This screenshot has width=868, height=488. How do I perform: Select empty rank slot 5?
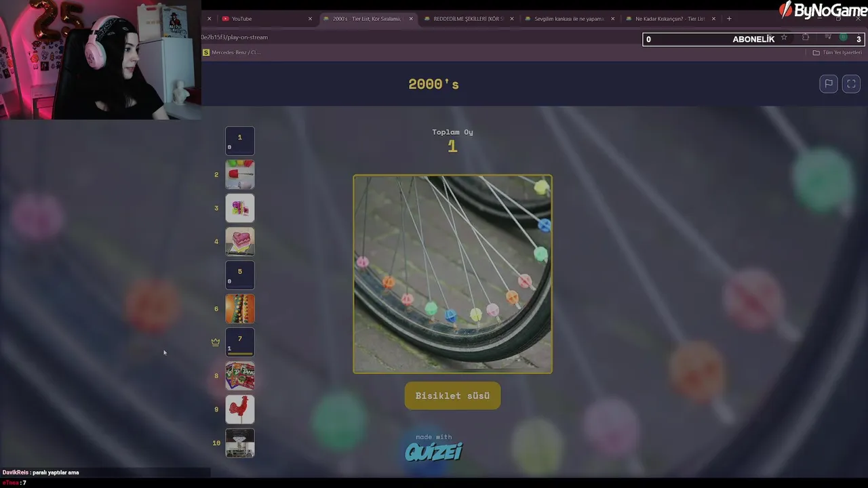pyautogui.click(x=240, y=275)
